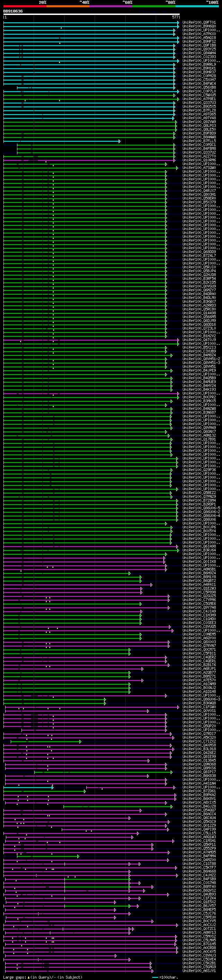
Task: Click hit label UniRef100_Q8X003
Action: pyautogui.click(x=199, y=642)
